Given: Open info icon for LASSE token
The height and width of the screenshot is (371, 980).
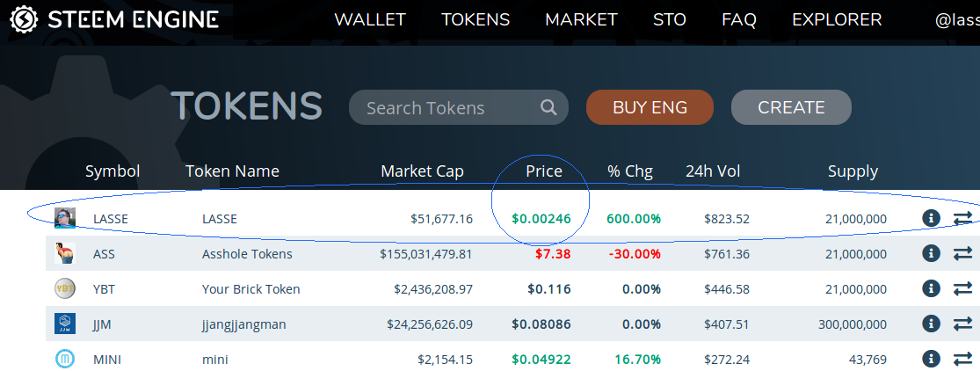Looking at the screenshot, I should tap(931, 218).
